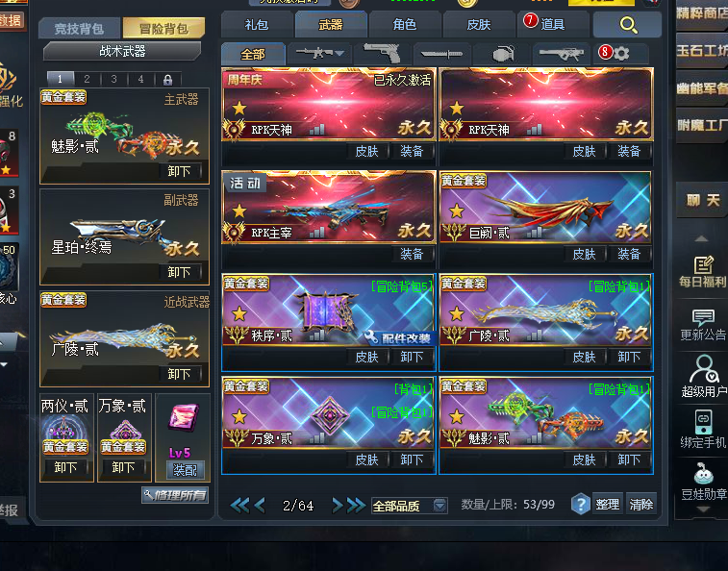Click the locked backpack slot
The width and height of the screenshot is (728, 571).
tap(167, 80)
